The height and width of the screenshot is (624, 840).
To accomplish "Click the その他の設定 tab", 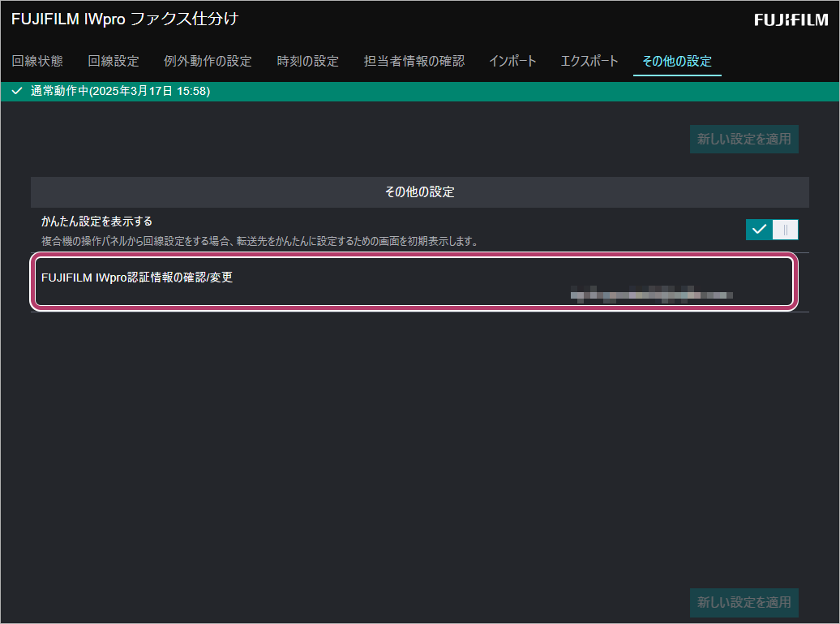I will (677, 61).
